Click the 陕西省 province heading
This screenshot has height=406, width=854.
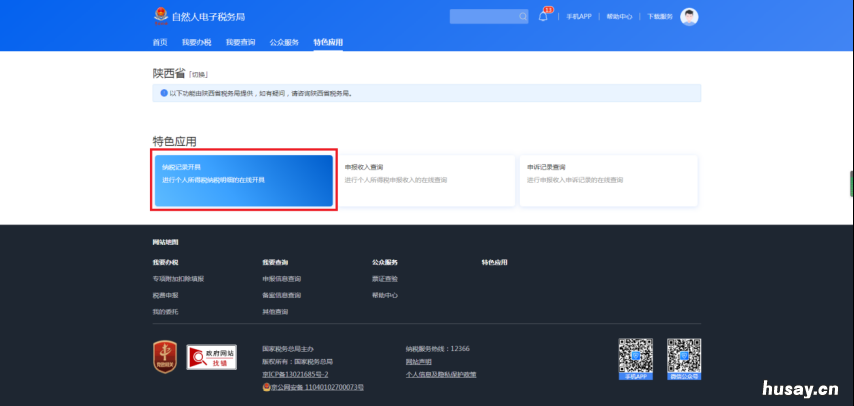point(169,74)
